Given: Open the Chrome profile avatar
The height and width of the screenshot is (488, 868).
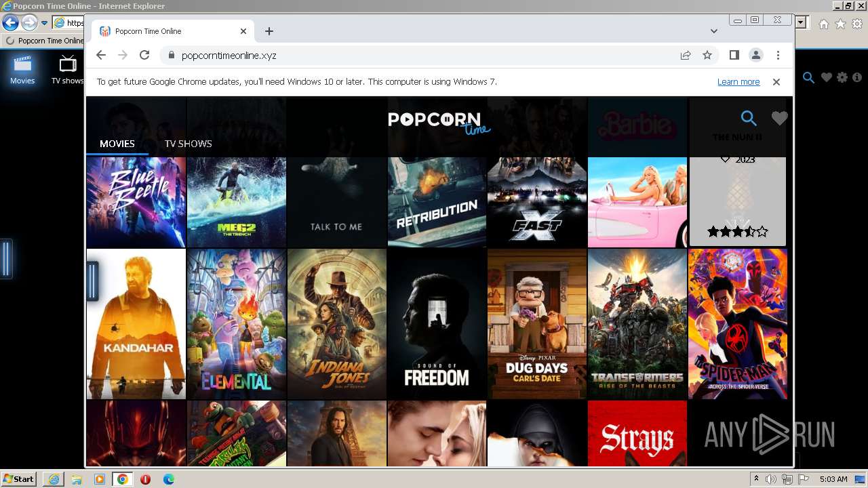Looking at the screenshot, I should point(755,56).
